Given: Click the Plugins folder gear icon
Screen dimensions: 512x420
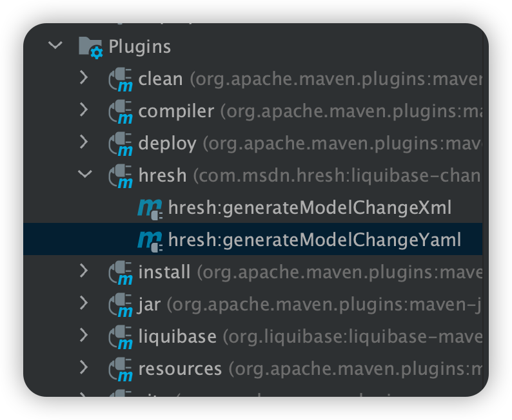Looking at the screenshot, I should point(91,47).
